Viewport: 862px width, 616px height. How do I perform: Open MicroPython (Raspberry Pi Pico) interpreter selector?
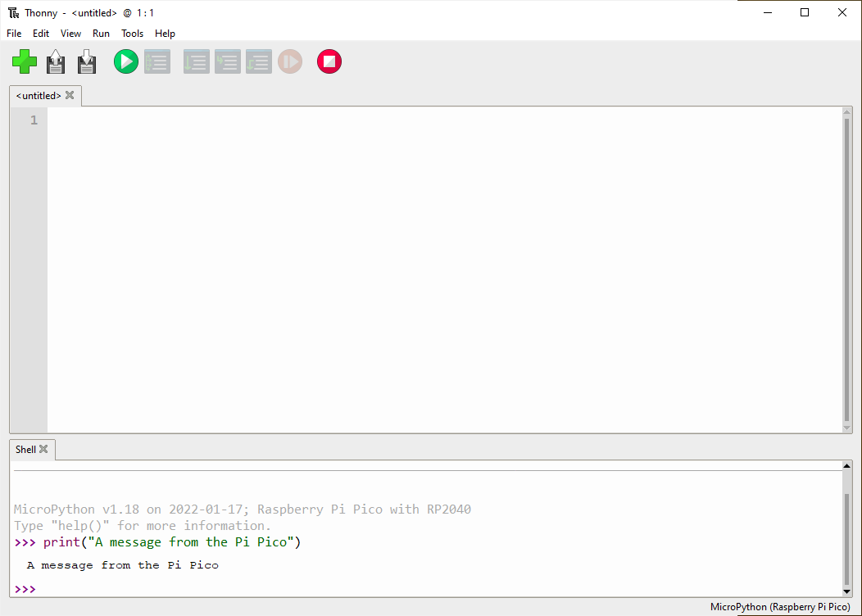tap(780, 607)
